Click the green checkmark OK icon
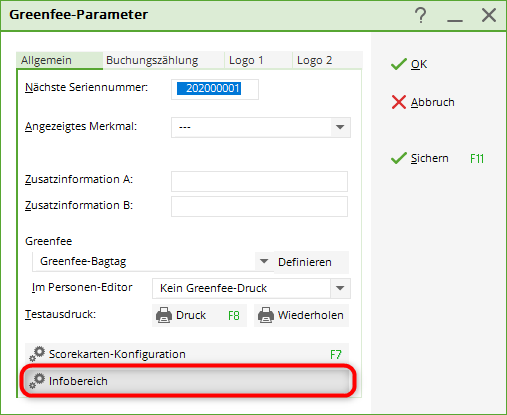Viewport: 507px width, 415px height. (x=399, y=64)
